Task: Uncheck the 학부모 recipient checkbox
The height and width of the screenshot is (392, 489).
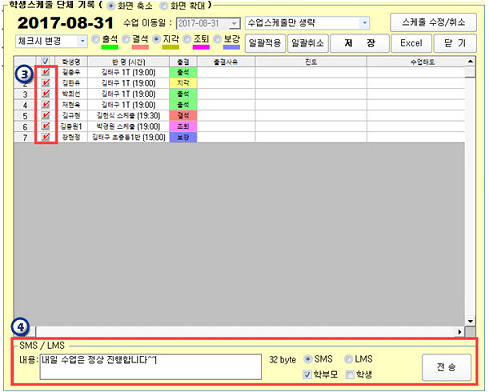Action: click(307, 375)
